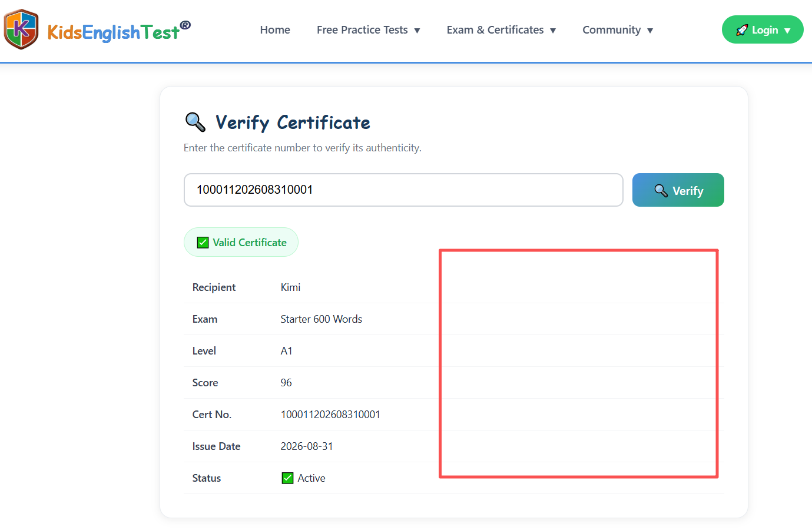Screen dimensions: 812x530
Task: Open the Exam & Certificates menu
Action: pos(502,30)
